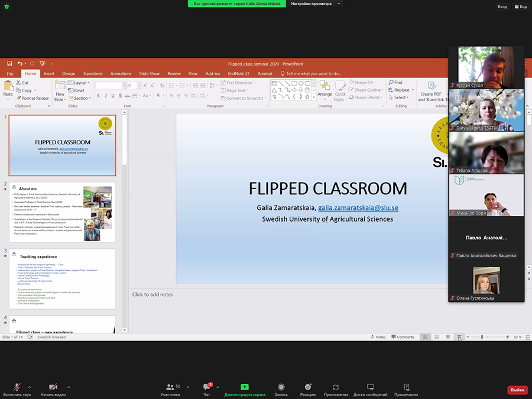532x399 pixels.
Task: Click Create PDF and Share link
Action: pos(432,91)
